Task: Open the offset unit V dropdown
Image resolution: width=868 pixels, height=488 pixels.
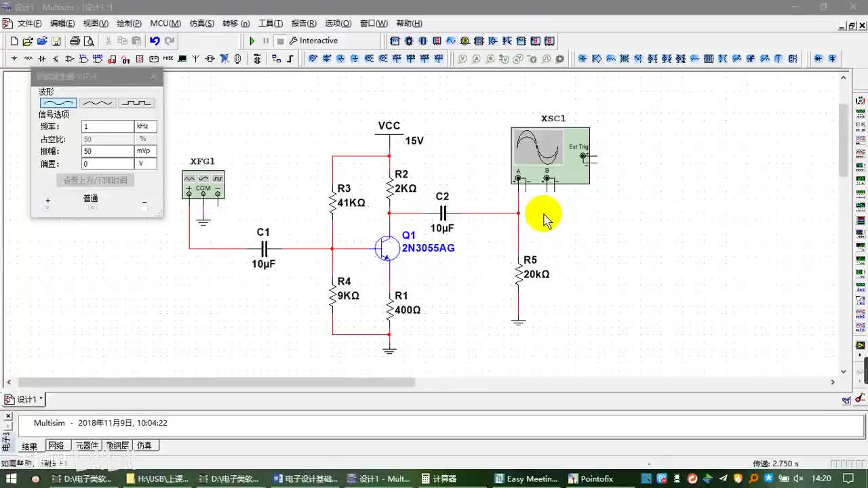Action: tap(146, 164)
